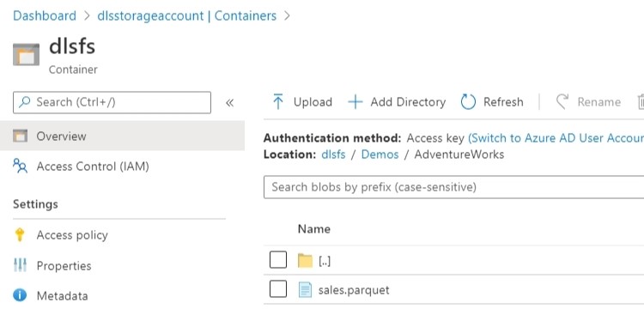Go to Dashboard breadcrumb link
The width and height of the screenshot is (644, 327).
coord(45,15)
